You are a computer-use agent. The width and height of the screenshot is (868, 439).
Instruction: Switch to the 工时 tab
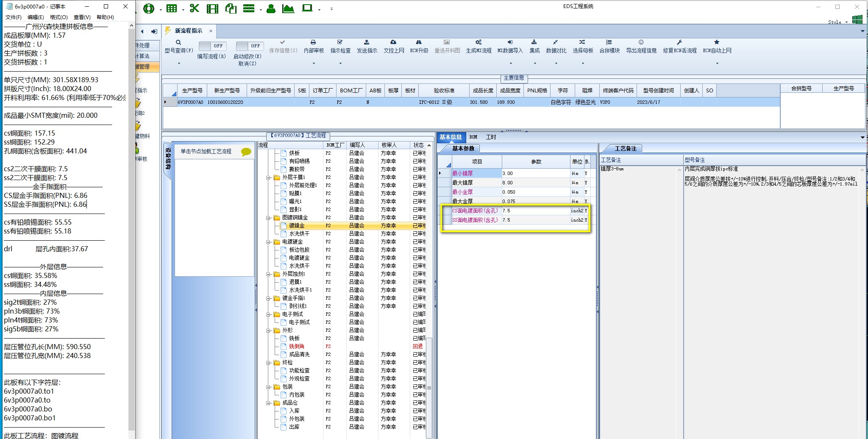click(x=491, y=137)
